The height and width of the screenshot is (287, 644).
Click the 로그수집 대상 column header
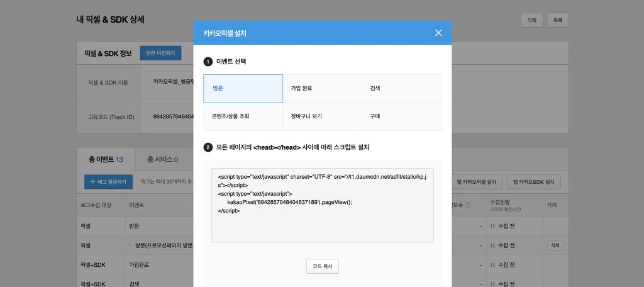click(96, 205)
